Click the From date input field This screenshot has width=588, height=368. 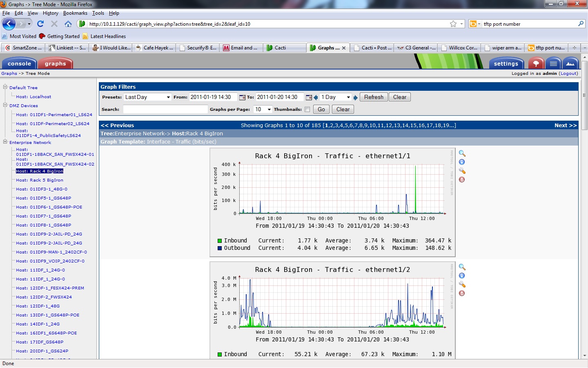pyautogui.click(x=213, y=97)
